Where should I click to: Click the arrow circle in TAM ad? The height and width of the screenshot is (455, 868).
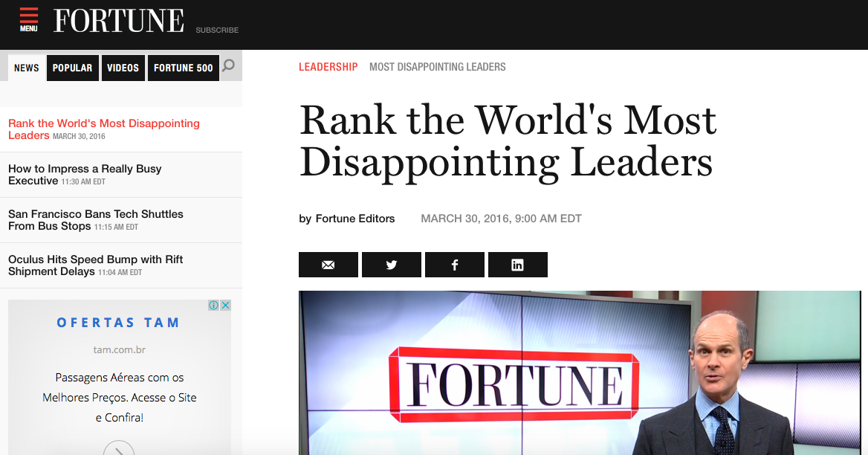tap(119, 448)
